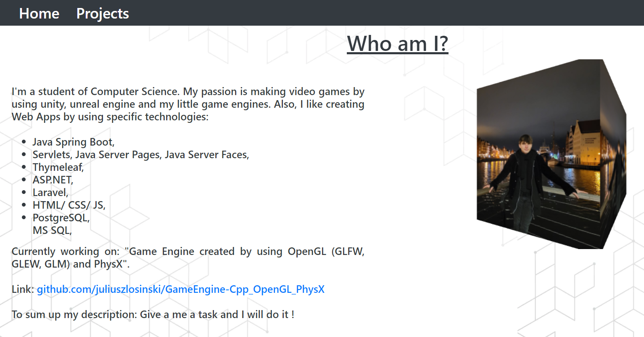
Task: Click the introductory student description paragraph
Action: tap(187, 104)
